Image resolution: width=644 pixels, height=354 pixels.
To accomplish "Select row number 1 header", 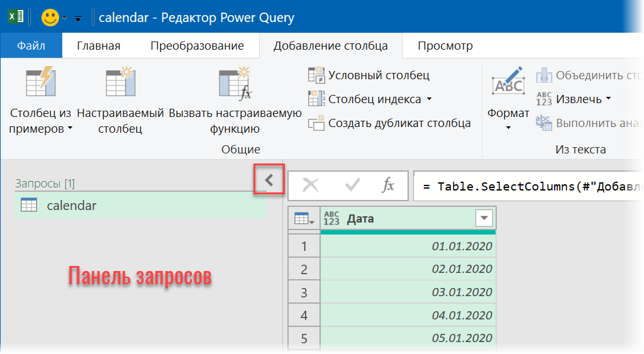I will coord(304,246).
